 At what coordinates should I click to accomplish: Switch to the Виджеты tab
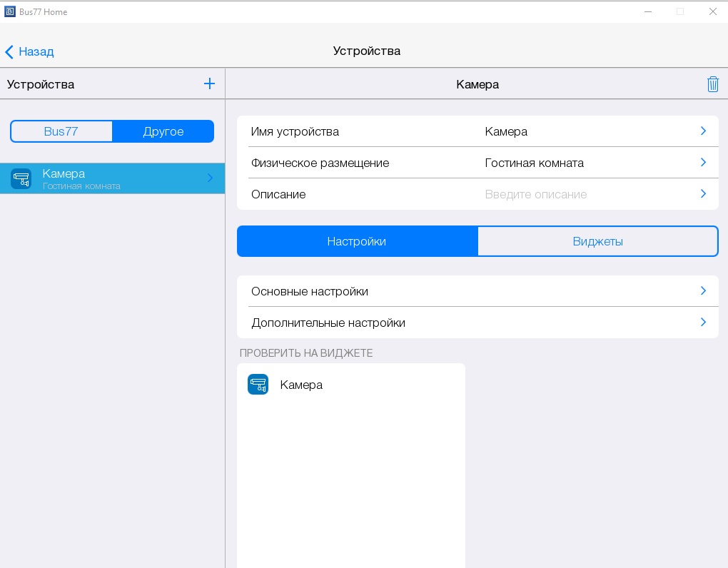coord(597,241)
